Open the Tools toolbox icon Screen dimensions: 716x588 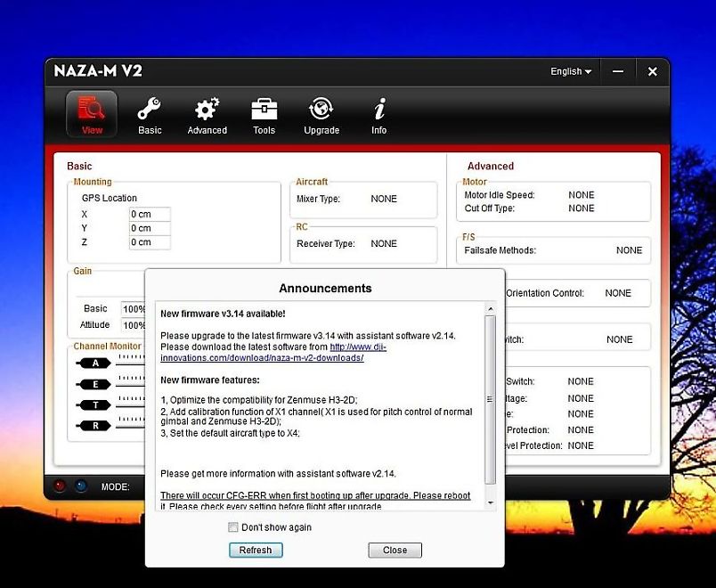[x=264, y=115]
